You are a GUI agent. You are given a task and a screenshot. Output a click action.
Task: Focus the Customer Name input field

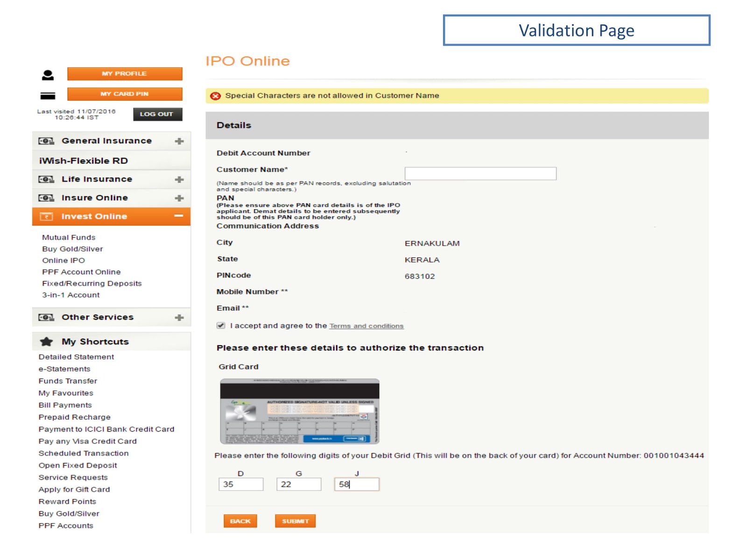coord(480,174)
